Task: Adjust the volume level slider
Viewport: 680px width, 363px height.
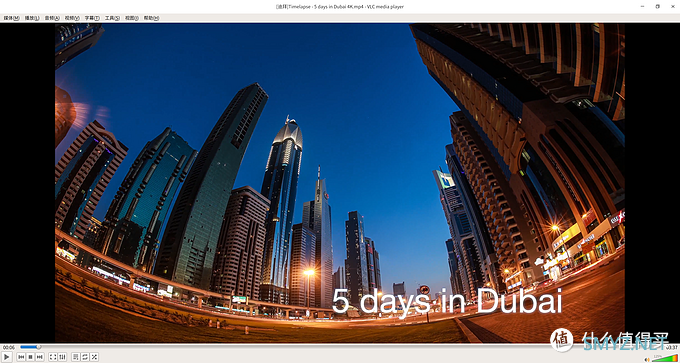Action: point(664,358)
